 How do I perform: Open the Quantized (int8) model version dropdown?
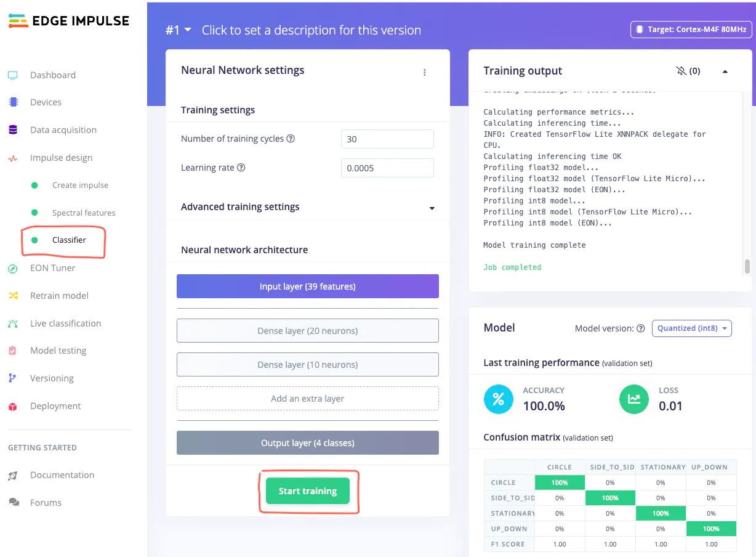[x=691, y=328]
